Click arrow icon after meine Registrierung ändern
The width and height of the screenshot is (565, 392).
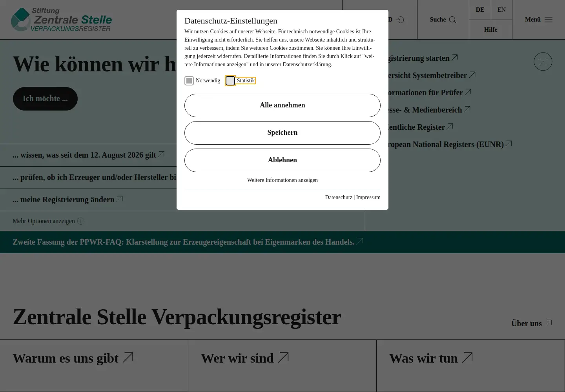coord(120,199)
